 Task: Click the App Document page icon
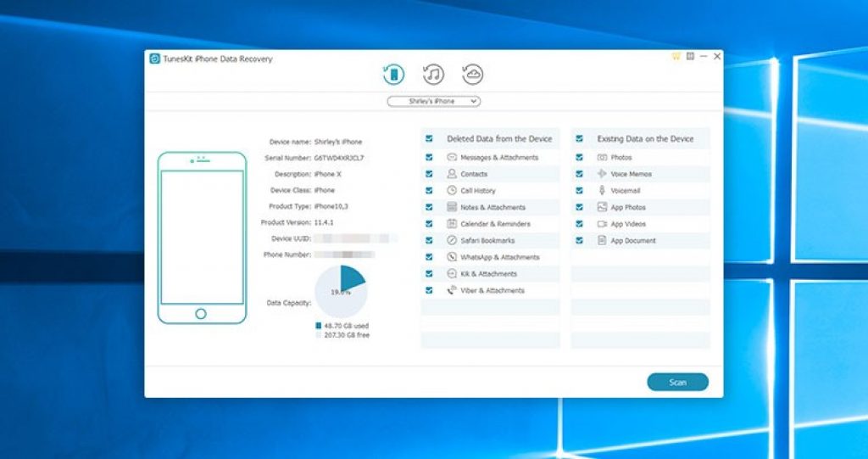[x=602, y=241]
